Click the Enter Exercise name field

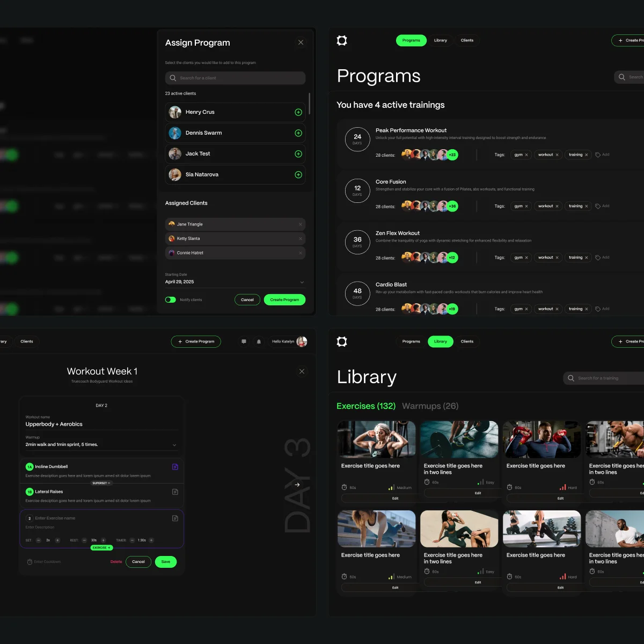(x=55, y=518)
